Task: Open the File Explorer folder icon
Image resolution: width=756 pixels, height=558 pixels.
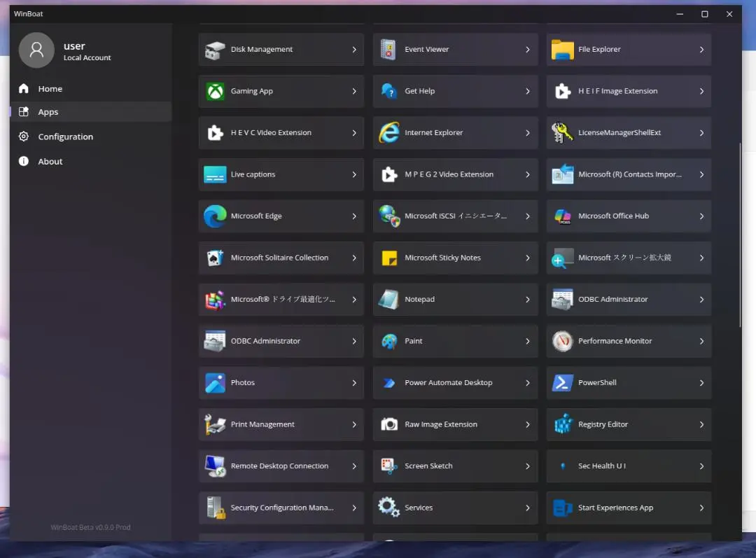Action: pos(562,50)
